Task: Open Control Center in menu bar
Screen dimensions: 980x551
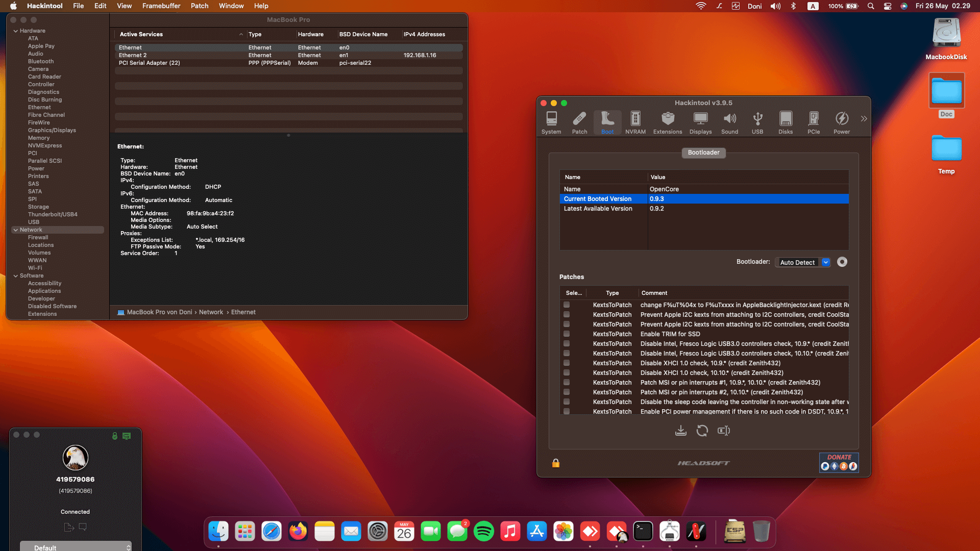Action: click(x=888, y=6)
